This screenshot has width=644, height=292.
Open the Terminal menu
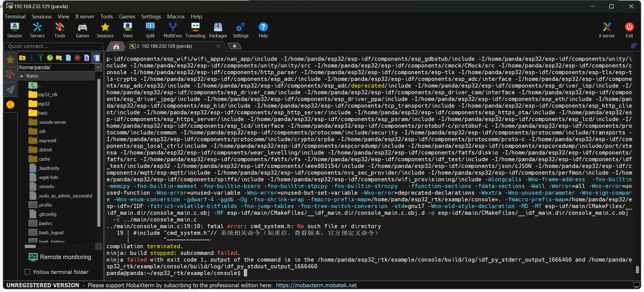(x=15, y=16)
